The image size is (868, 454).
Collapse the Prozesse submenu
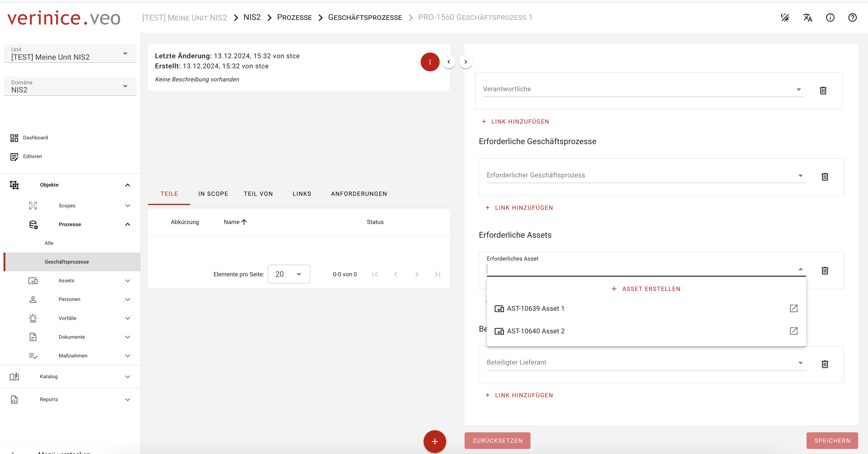127,224
